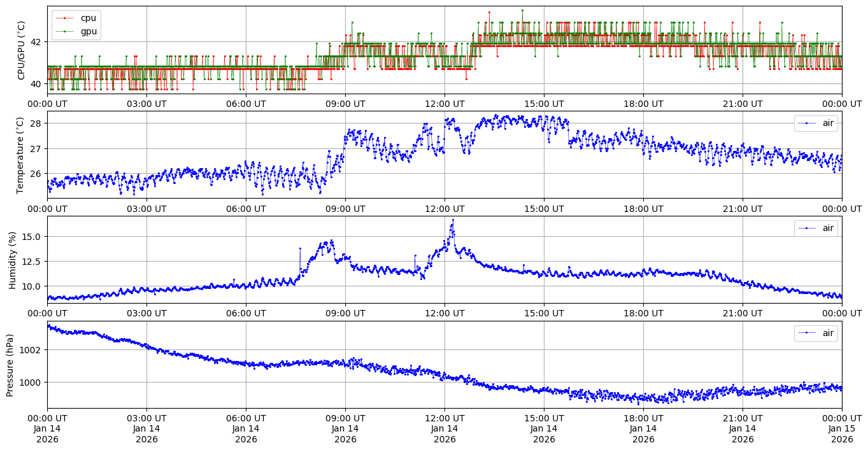This screenshot has height=450, width=868.
Task: Click the CPU/GPU (°C) y-axis label
Action: (x=22, y=50)
